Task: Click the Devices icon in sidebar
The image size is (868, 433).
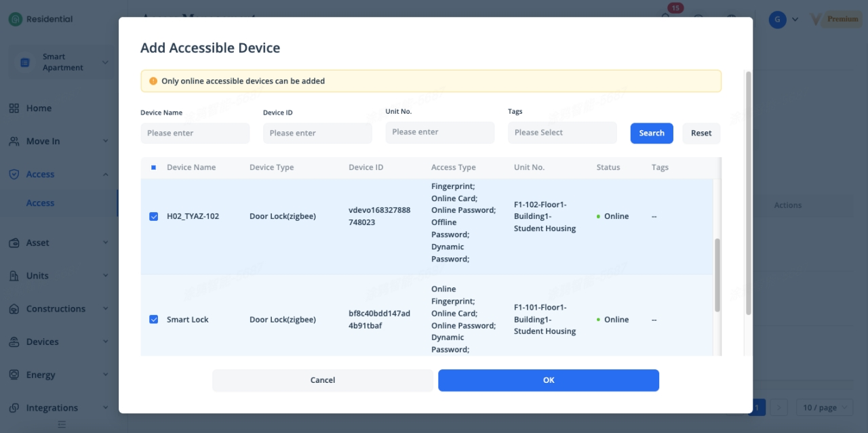Action: 14,342
